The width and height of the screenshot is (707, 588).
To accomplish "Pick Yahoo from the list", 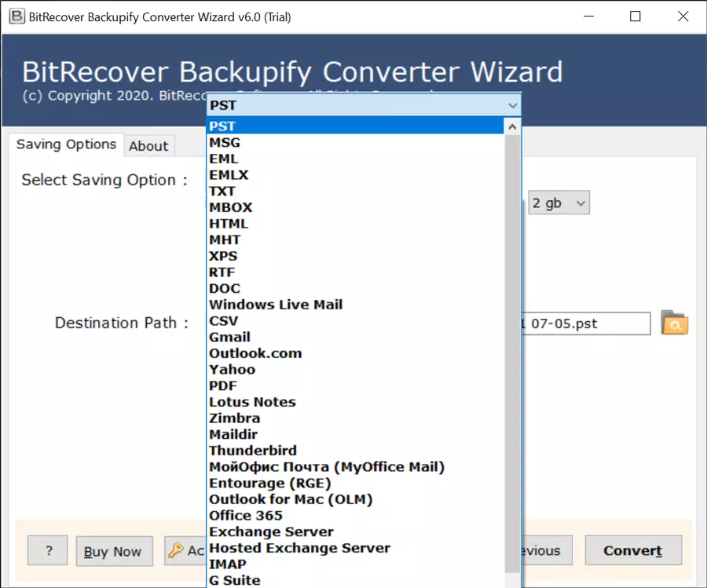I will 355,370.
